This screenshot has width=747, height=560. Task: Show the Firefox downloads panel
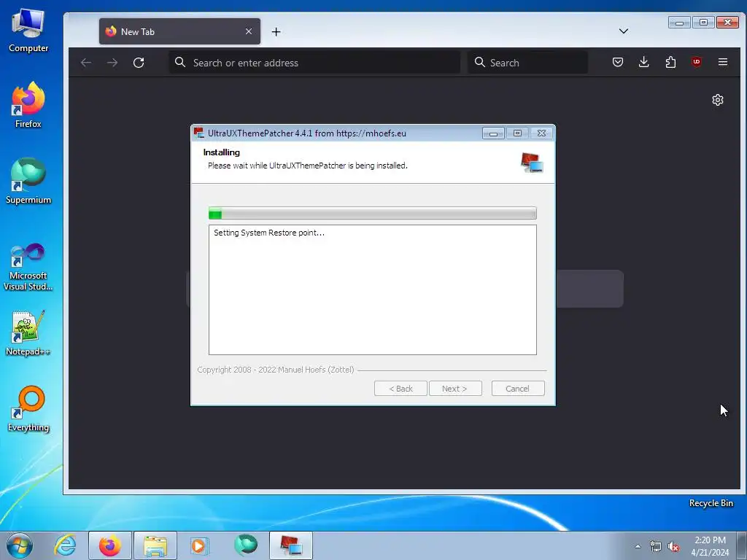[643, 62]
